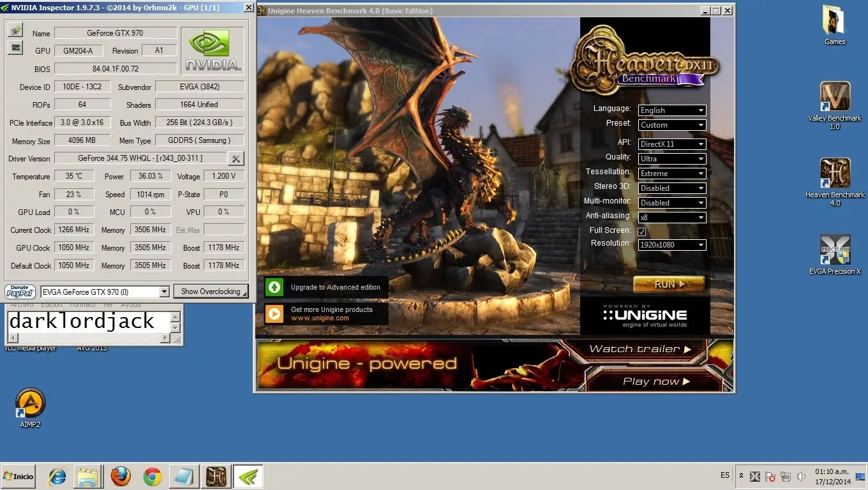Open the Resolution dropdown showing 1920x1080
Viewport: 868px width, 490px height.
[x=672, y=245]
